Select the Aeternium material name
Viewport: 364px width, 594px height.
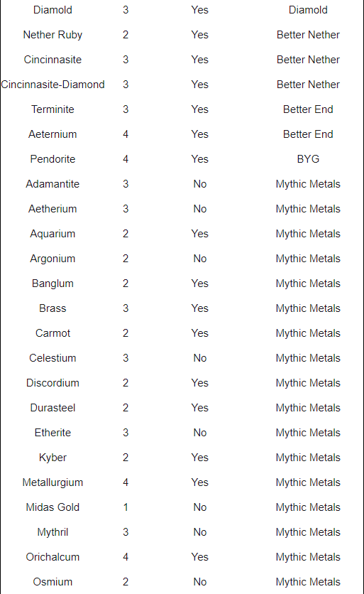(x=53, y=134)
